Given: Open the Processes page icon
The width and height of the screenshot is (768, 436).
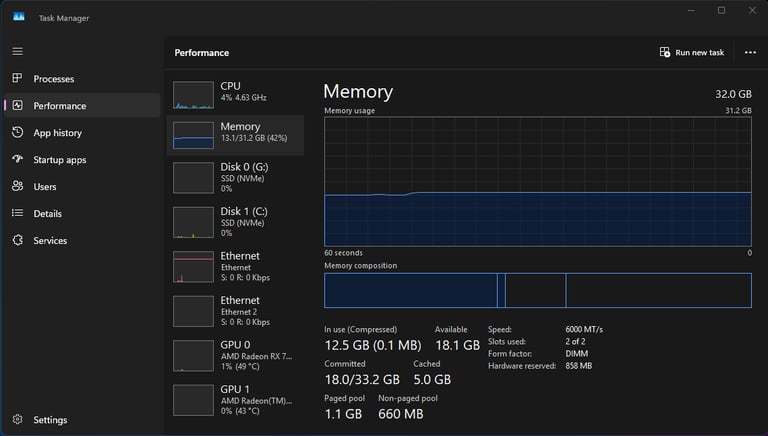Looking at the screenshot, I should point(18,78).
